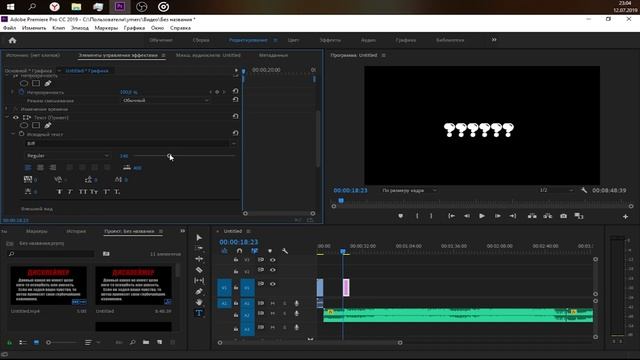Go to In point in Program monitor
640x360 pixels.
[x=451, y=216]
